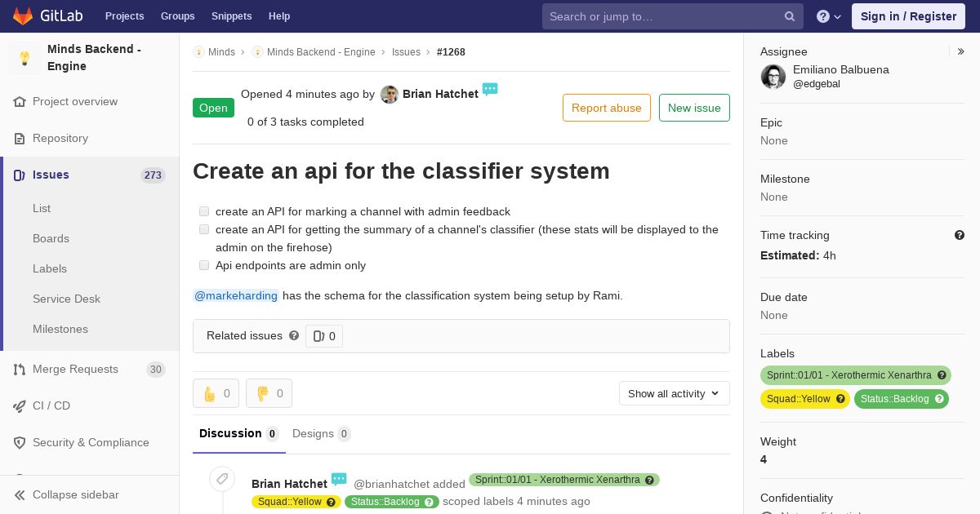
Task: Click the Minds breadcrumb link
Action: (x=221, y=51)
